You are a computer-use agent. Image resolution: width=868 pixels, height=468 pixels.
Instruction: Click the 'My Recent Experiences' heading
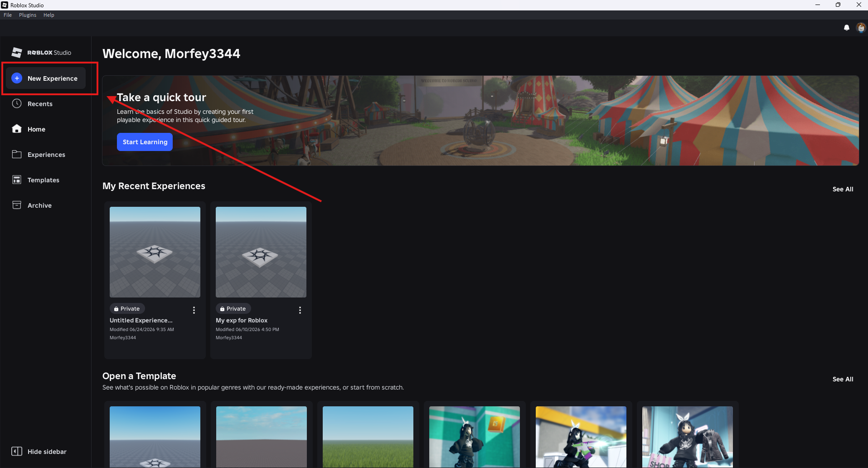[154, 186]
